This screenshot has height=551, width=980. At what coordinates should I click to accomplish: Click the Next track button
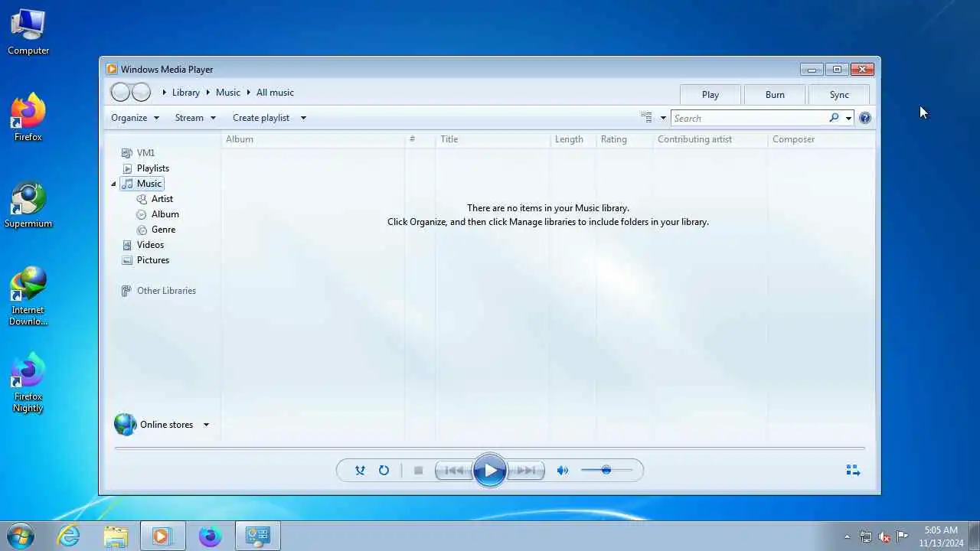click(x=526, y=471)
